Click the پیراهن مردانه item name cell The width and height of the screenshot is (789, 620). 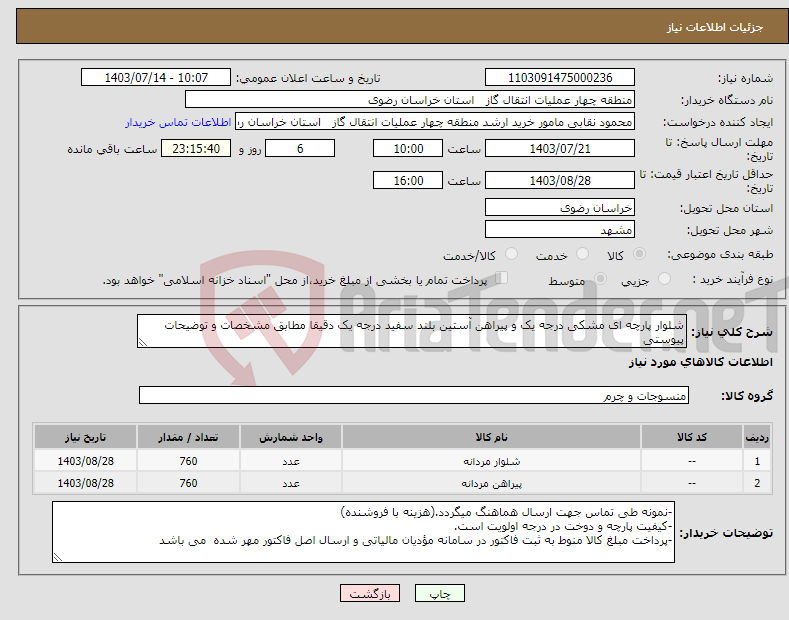(x=491, y=483)
